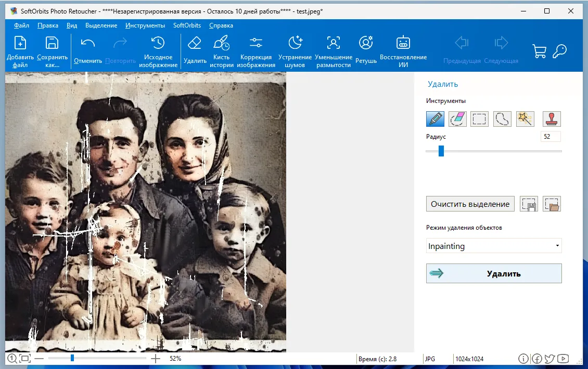
Task: Select the eraser selection tool
Action: [457, 119]
